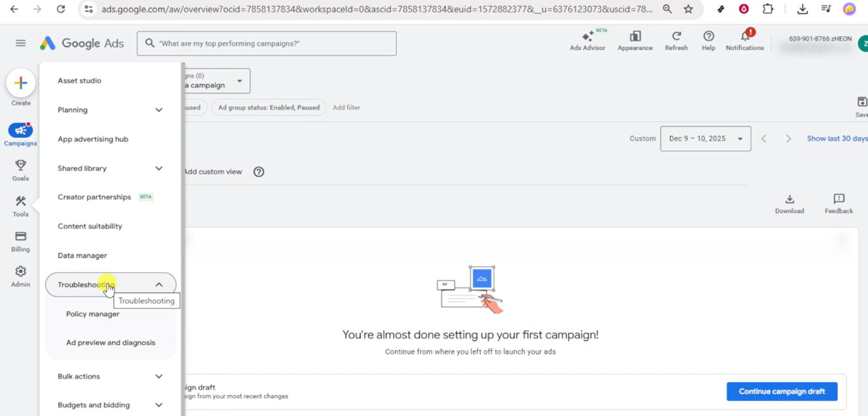This screenshot has height=416, width=868.
Task: Open Ads Advisor beta
Action: (587, 40)
